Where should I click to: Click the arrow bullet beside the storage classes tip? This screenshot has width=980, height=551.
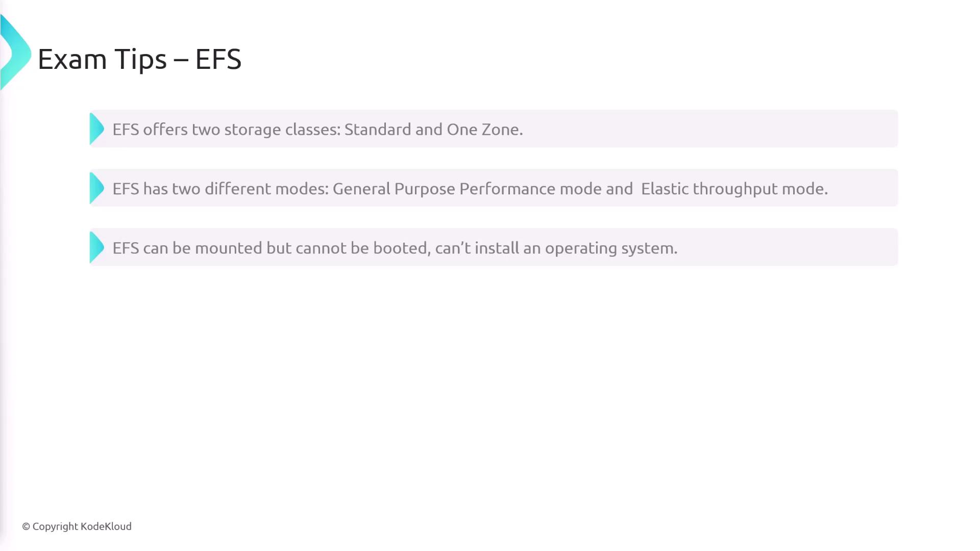96,129
